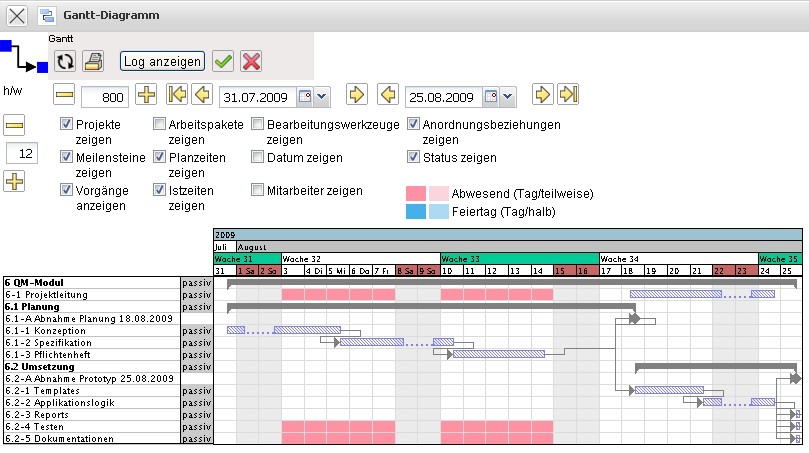Click the width input field showing 800

[105, 96]
